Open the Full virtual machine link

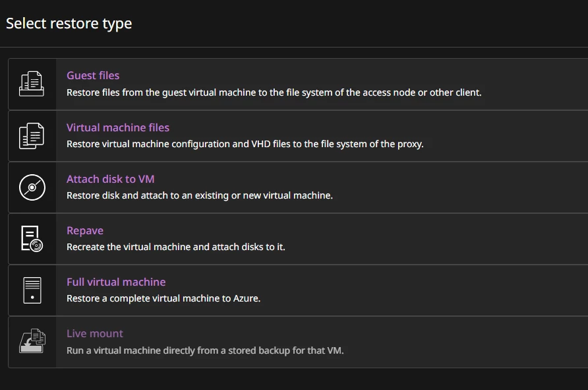click(x=116, y=282)
